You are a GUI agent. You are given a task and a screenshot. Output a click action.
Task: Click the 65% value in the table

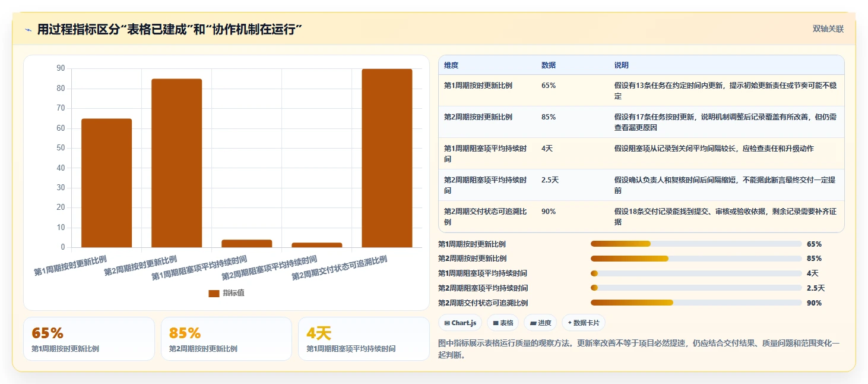[x=549, y=86]
